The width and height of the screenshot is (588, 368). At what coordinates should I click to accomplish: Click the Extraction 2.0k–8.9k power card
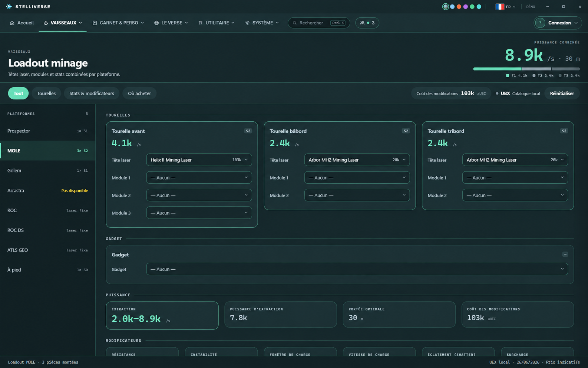(162, 315)
